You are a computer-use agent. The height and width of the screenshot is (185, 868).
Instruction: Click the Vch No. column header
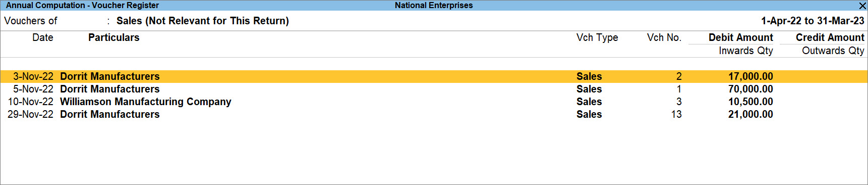(664, 37)
